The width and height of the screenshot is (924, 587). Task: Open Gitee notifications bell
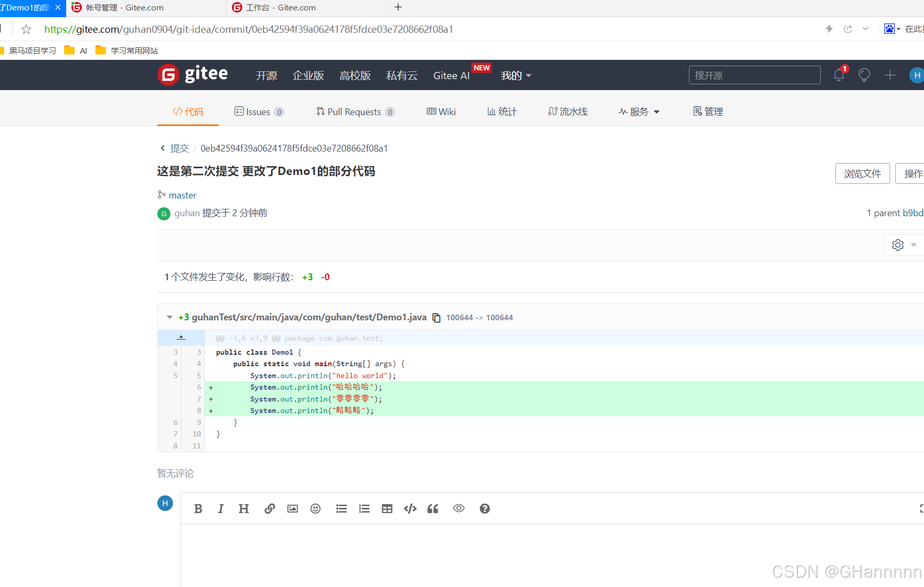tap(839, 75)
